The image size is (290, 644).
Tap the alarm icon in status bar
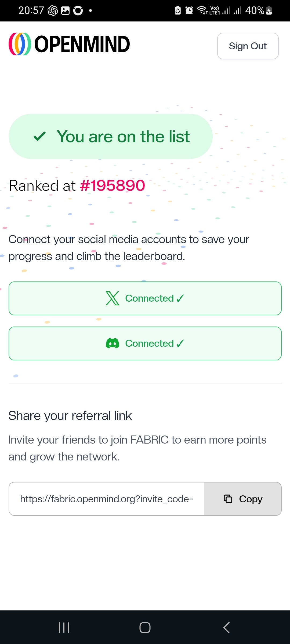click(189, 11)
